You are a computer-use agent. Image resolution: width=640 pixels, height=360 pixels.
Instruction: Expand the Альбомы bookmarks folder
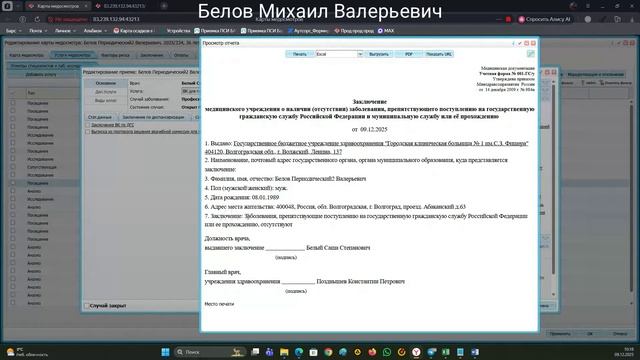(x=95, y=31)
